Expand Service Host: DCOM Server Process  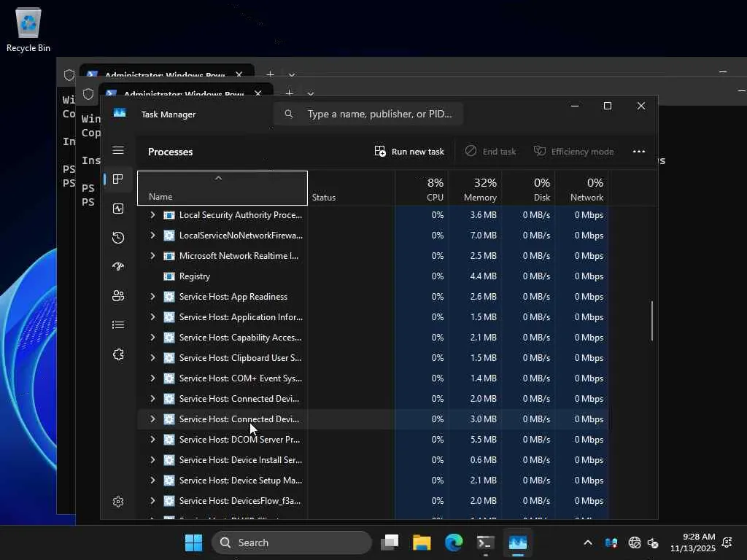[x=152, y=440]
